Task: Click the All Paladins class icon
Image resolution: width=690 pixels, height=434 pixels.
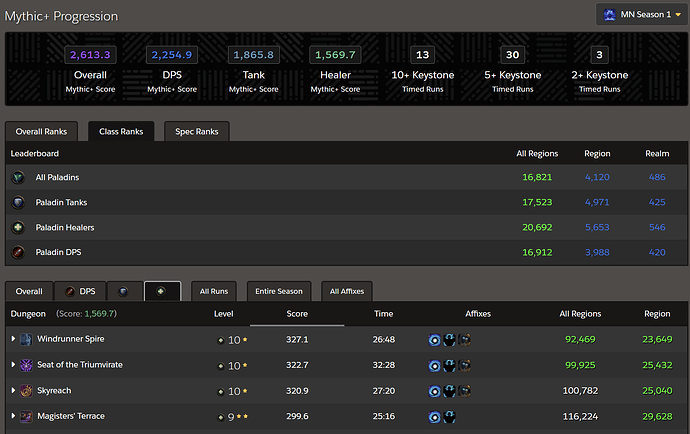Action: point(18,177)
